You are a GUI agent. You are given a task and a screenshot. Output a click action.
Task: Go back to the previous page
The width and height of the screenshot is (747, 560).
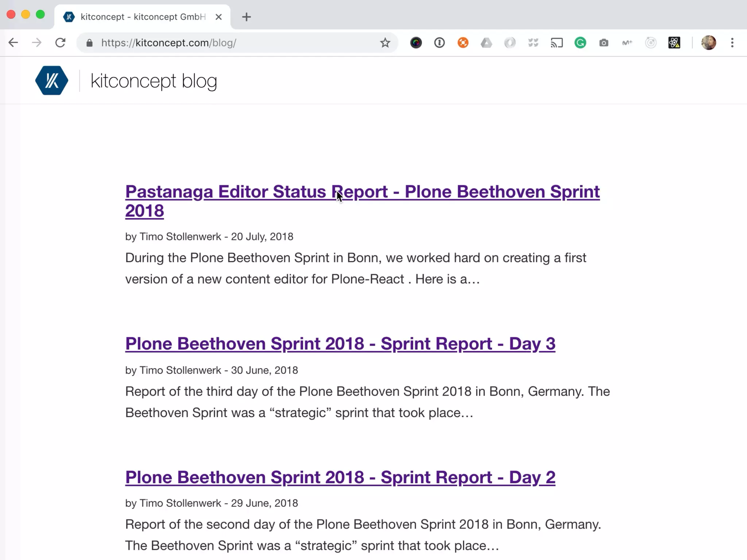pos(13,43)
